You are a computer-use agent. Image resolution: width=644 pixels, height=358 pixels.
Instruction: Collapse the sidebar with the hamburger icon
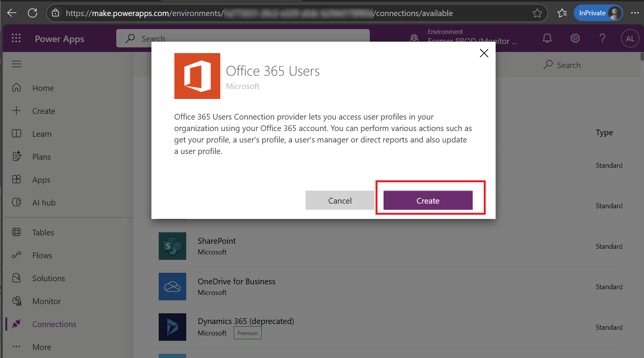[16, 64]
